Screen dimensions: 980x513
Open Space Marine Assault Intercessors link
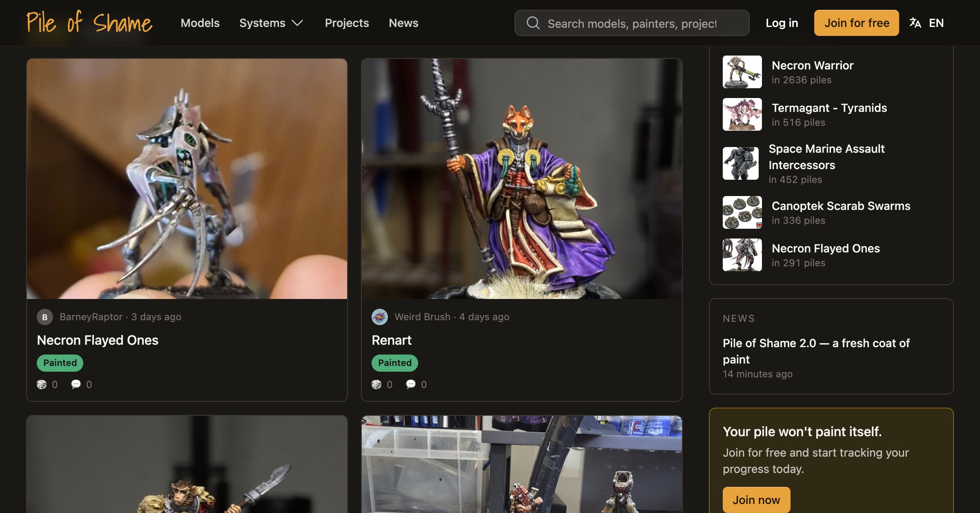(x=826, y=157)
